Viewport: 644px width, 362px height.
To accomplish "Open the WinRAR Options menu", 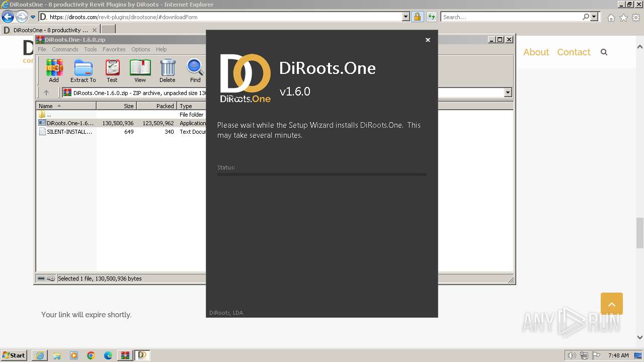I will pos(141,49).
